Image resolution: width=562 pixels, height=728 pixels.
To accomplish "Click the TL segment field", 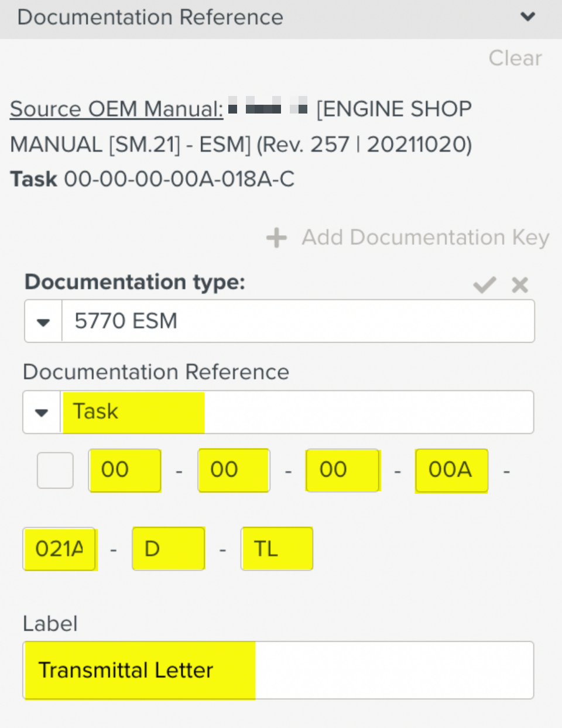I will click(x=277, y=549).
